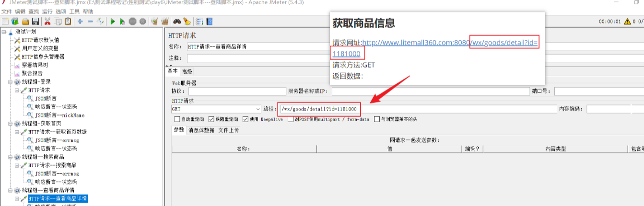
Task: Shutdown test threads with gray X icon
Action: pos(142,21)
